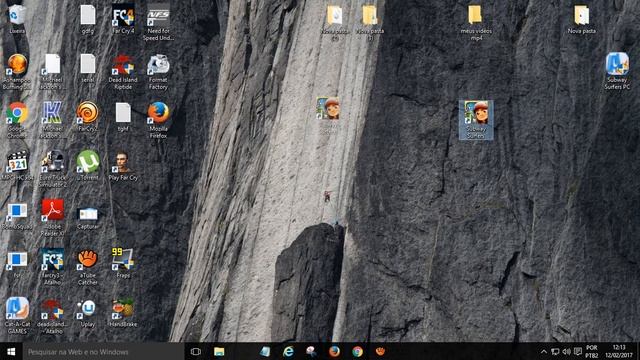Viewport: 640px width, 360px height.
Task: Launch FarCry2 desktop shortcut
Action: pyautogui.click(x=88, y=117)
